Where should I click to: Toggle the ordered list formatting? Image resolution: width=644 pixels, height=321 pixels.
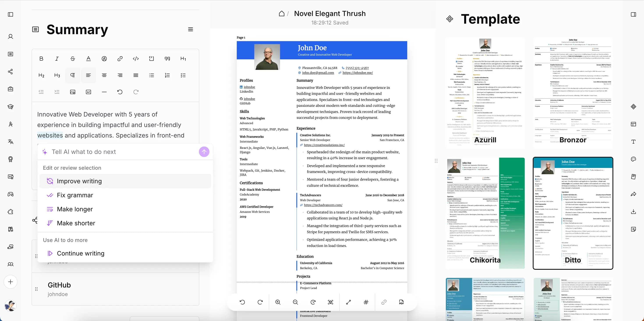168,75
